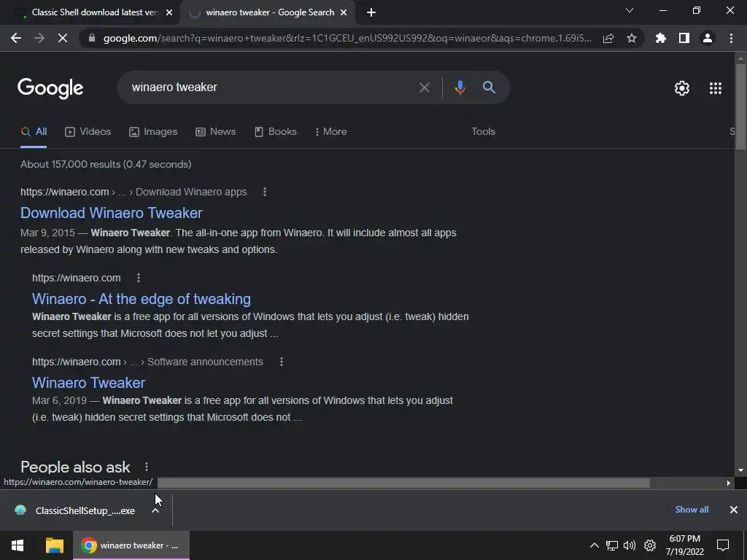Open a new tab
747x560 pixels.
(x=371, y=13)
